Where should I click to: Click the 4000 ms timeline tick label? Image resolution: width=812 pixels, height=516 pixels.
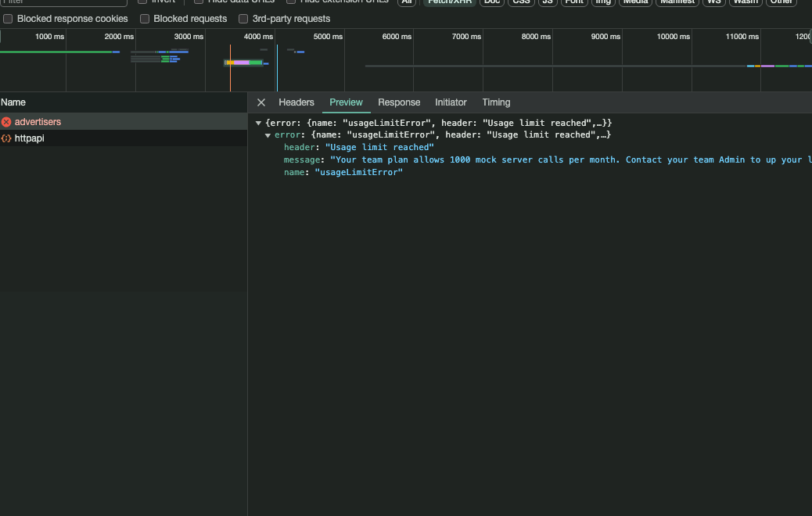pos(258,37)
